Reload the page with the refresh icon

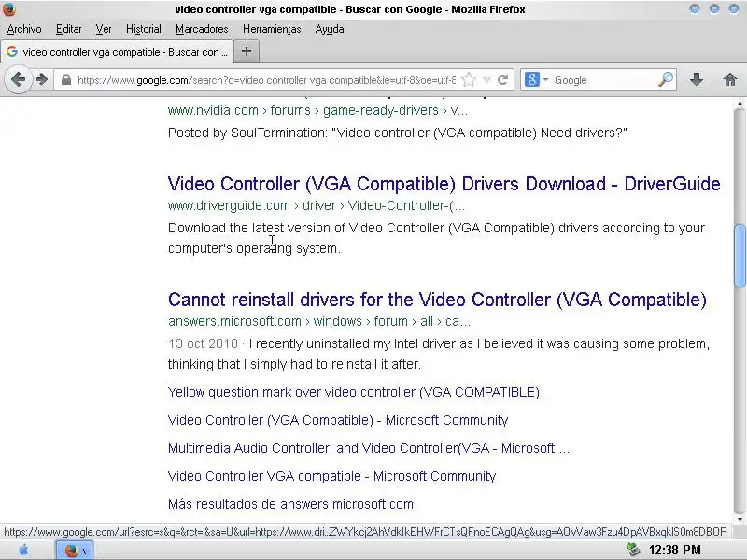[502, 79]
